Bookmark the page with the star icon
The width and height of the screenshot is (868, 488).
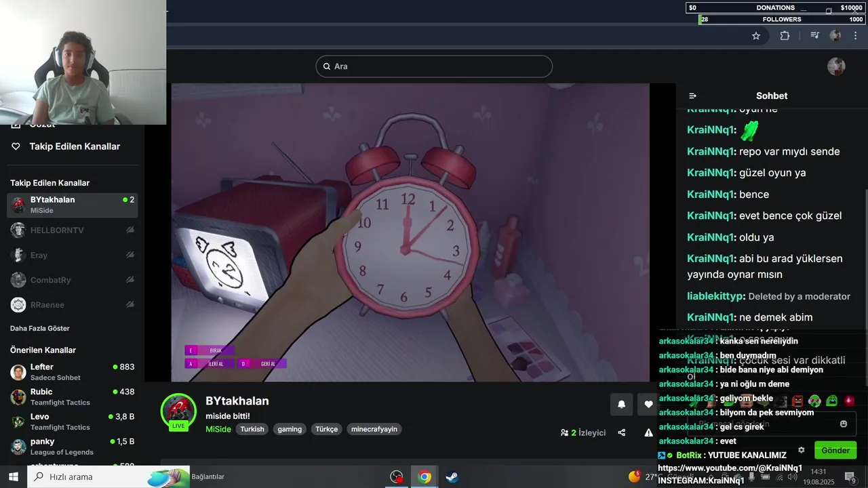[756, 36]
